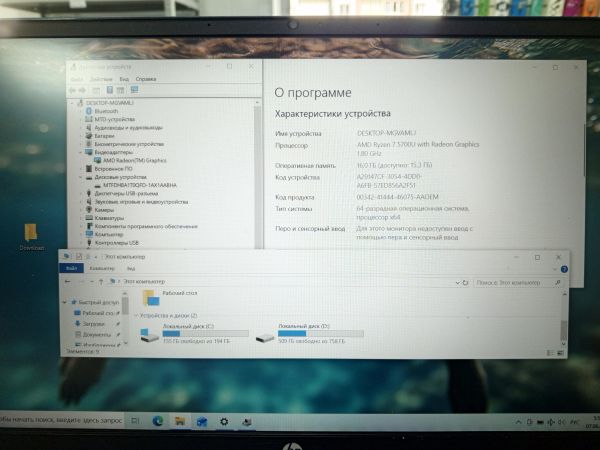Open the Вид menu in Device Manager

point(124,79)
